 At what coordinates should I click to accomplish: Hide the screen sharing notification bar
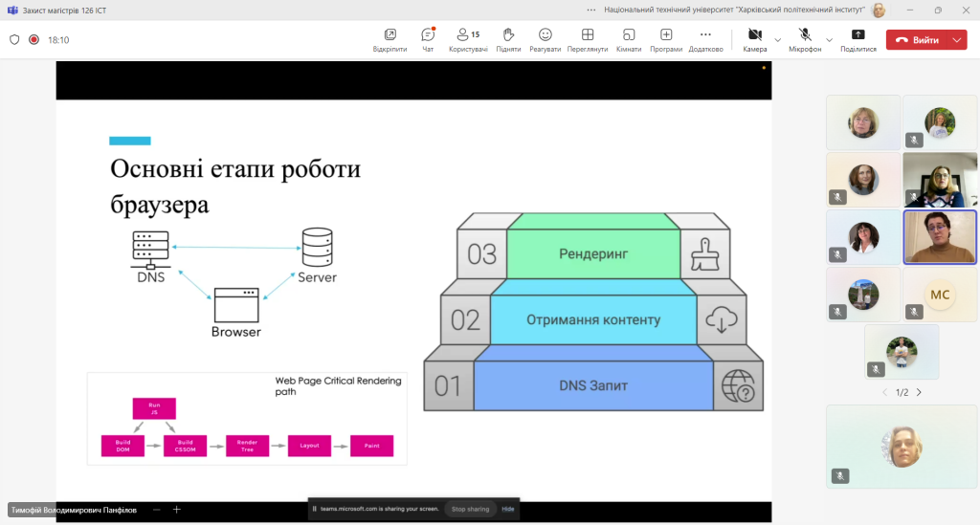(507, 509)
